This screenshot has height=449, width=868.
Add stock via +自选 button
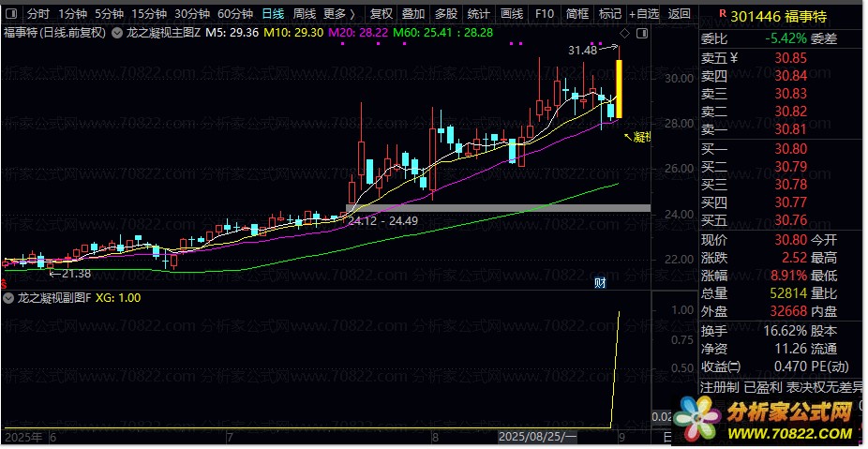click(x=644, y=14)
